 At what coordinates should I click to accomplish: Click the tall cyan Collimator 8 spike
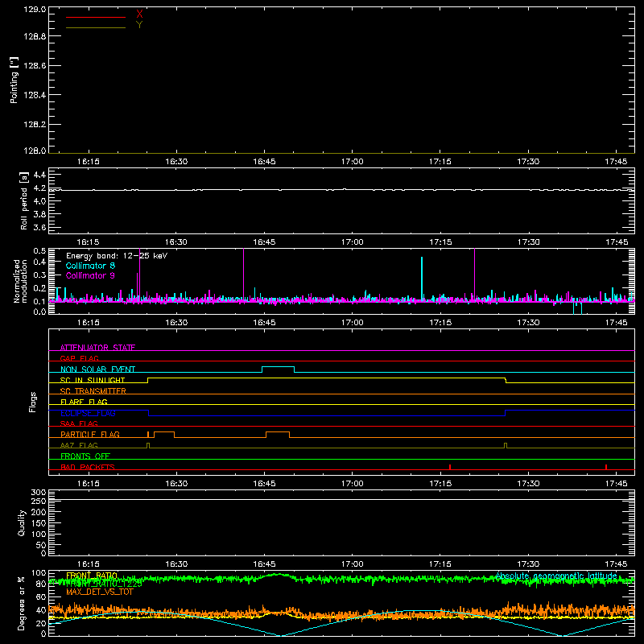click(422, 279)
